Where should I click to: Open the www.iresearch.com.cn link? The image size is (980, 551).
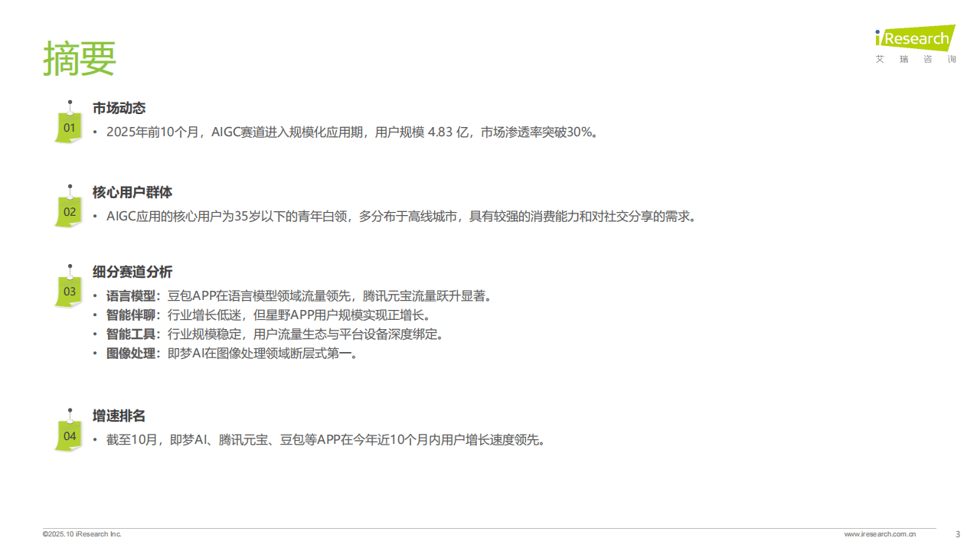click(x=880, y=534)
